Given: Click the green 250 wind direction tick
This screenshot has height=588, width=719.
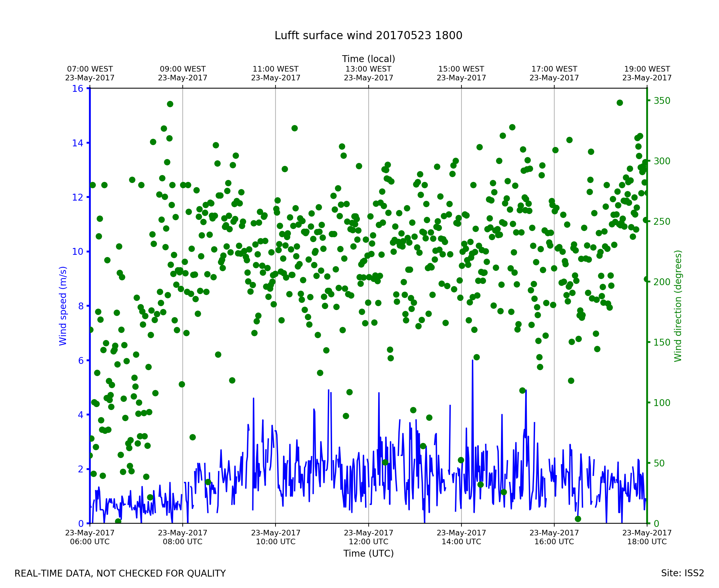Looking at the screenshot, I should (x=662, y=221).
